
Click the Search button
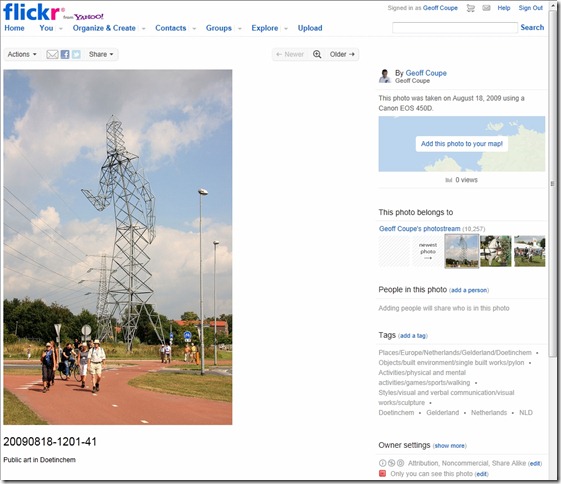[532, 28]
